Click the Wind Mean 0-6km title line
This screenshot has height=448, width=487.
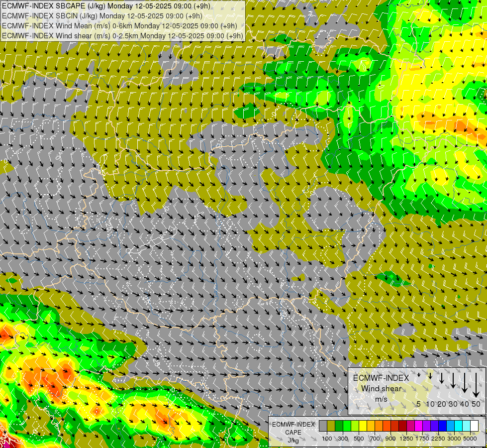(x=119, y=26)
